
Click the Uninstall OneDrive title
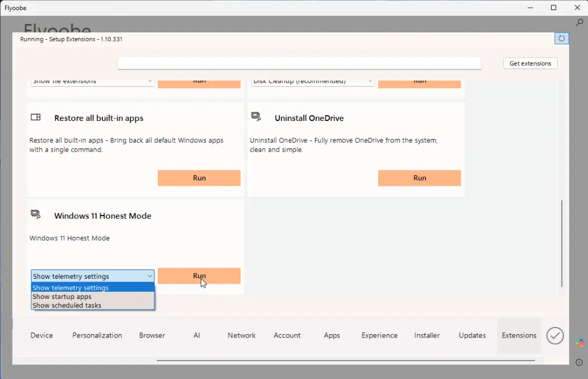pyautogui.click(x=309, y=118)
